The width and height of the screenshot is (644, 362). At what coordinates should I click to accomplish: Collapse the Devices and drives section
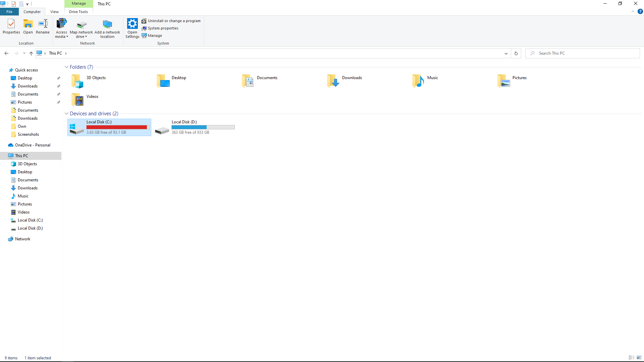(66, 114)
